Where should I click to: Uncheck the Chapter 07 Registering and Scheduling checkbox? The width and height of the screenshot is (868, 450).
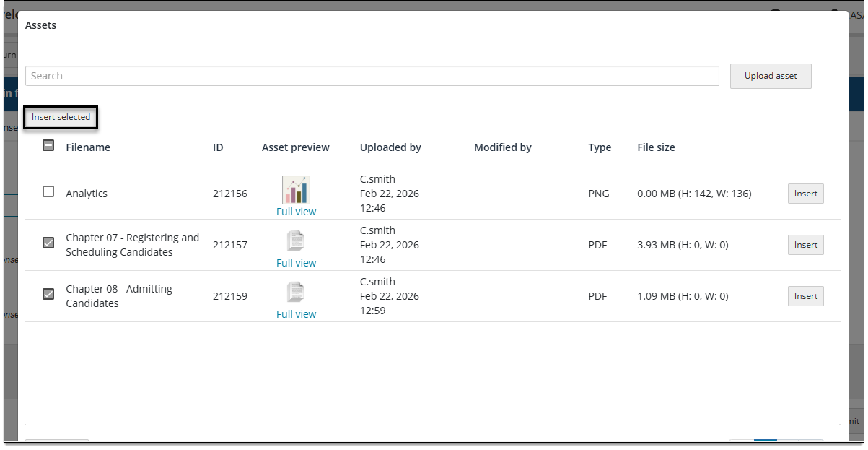coord(48,243)
